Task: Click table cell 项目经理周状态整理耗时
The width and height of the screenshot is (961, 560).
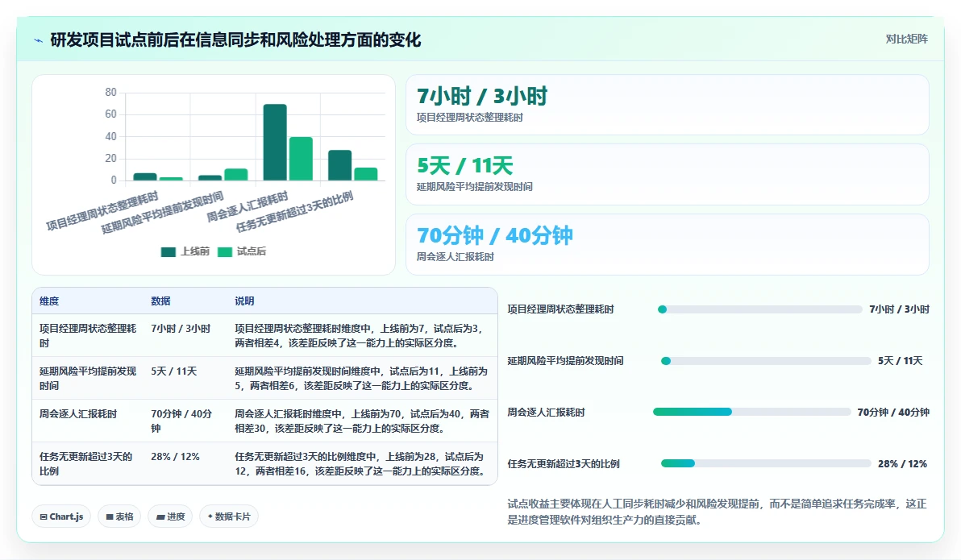Action: tap(88, 336)
